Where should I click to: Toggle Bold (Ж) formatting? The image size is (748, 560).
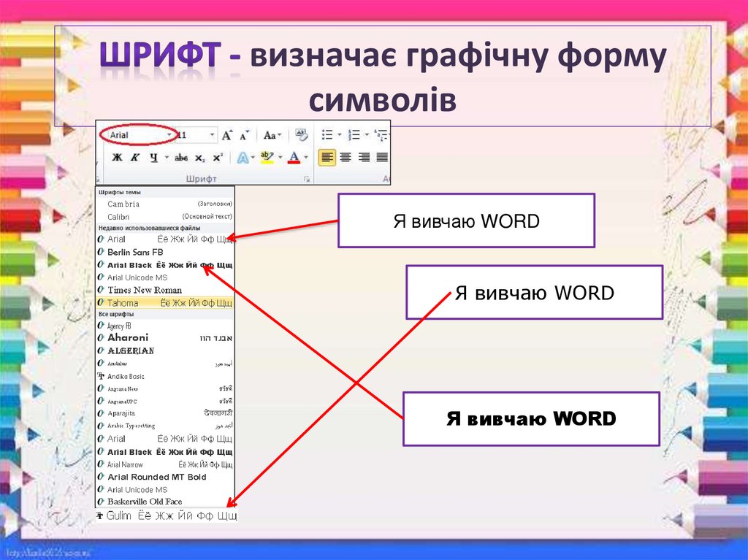coord(117,158)
